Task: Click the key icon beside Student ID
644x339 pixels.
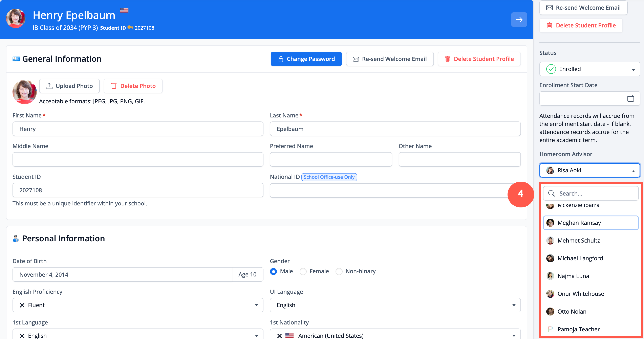Action: [130, 27]
